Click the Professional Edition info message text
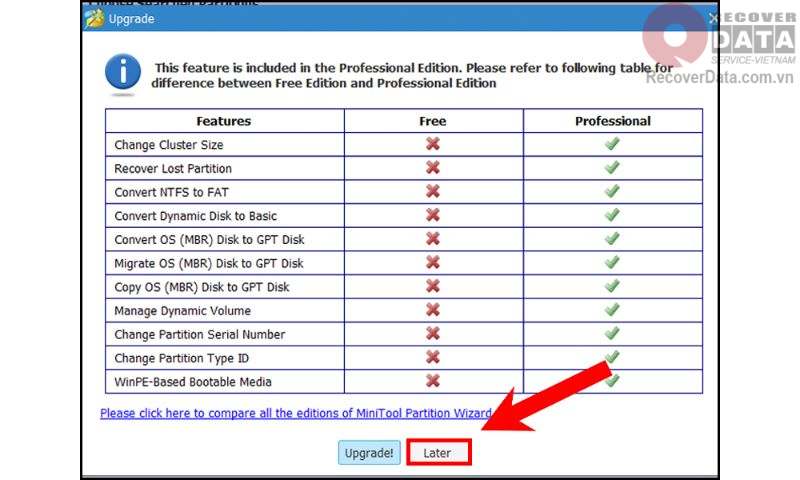 click(x=412, y=75)
